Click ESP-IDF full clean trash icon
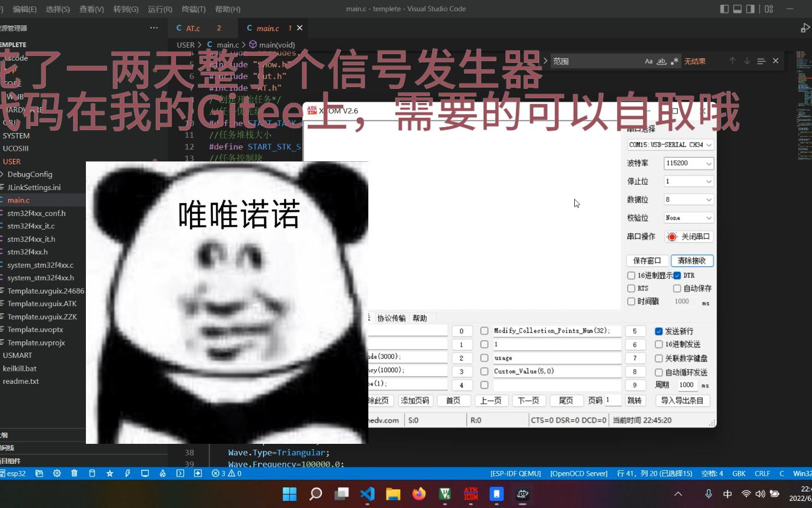 click(74, 473)
